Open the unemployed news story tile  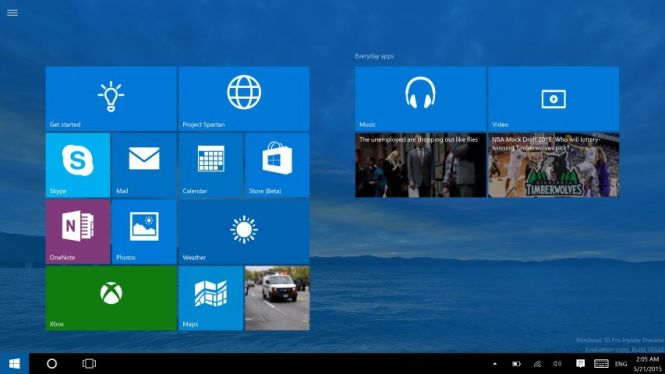click(421, 165)
